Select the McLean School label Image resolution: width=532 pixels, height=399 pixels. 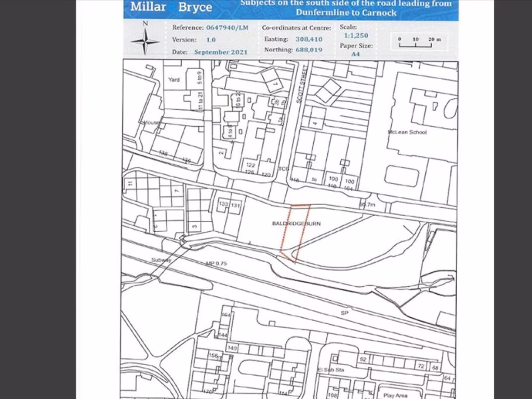coord(407,132)
